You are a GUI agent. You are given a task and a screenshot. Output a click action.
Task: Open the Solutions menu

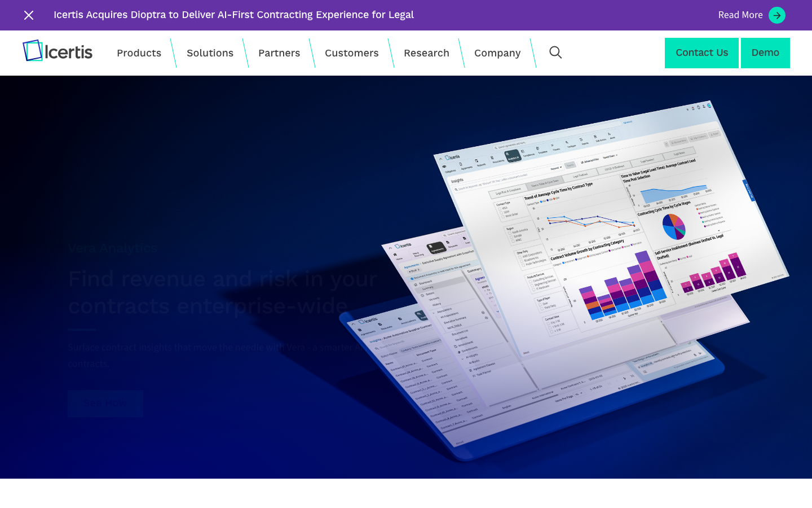(210, 53)
